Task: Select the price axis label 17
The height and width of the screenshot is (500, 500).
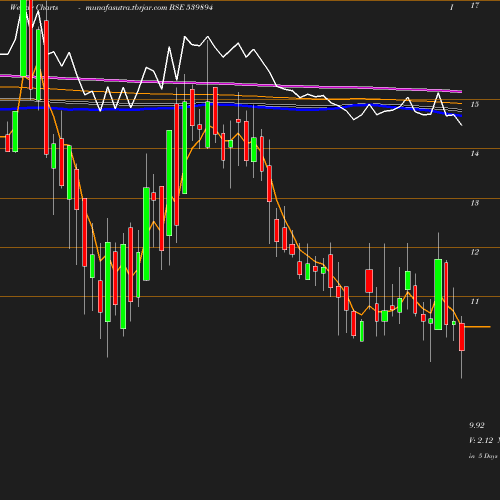Action: pos(475,5)
